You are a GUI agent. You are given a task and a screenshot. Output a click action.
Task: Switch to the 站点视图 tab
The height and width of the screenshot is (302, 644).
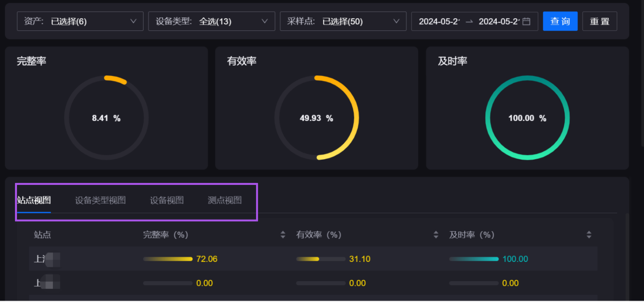[x=34, y=200]
